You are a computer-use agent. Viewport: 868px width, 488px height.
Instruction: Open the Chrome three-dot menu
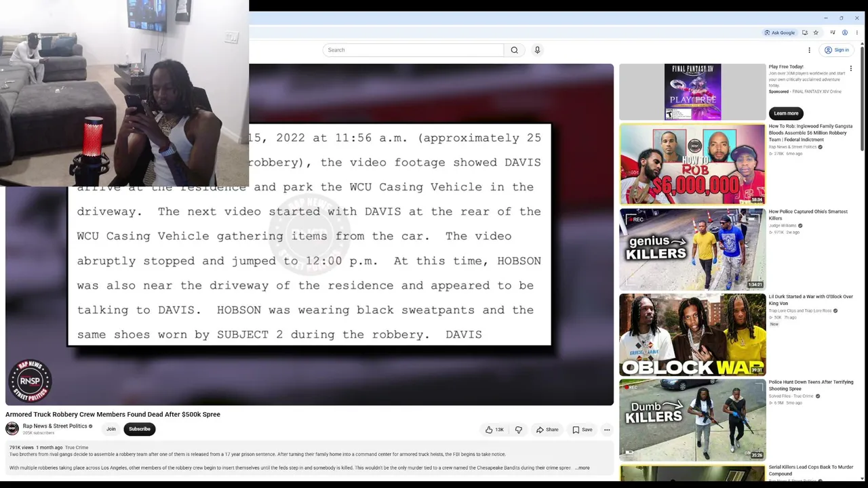[857, 33]
